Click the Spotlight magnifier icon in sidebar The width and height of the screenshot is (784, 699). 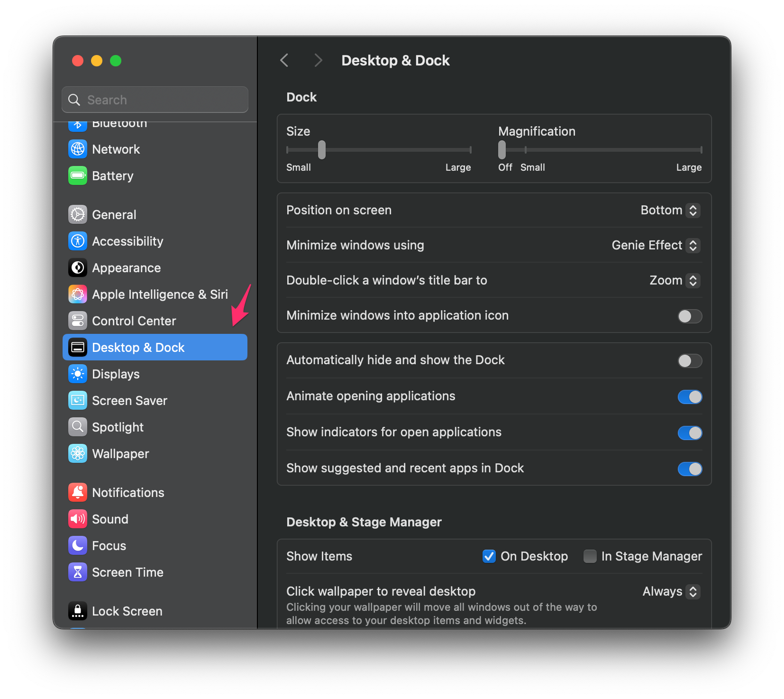(78, 427)
